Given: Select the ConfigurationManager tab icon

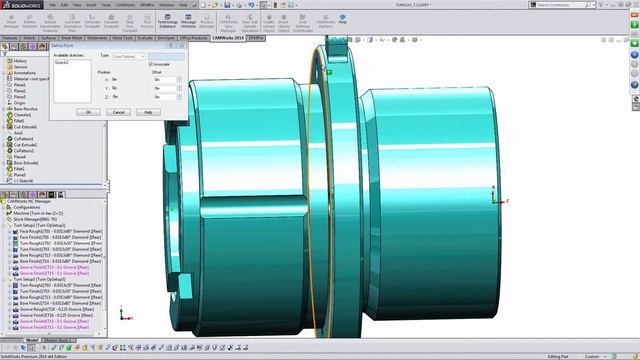Looking at the screenshot, I should 23,47.
